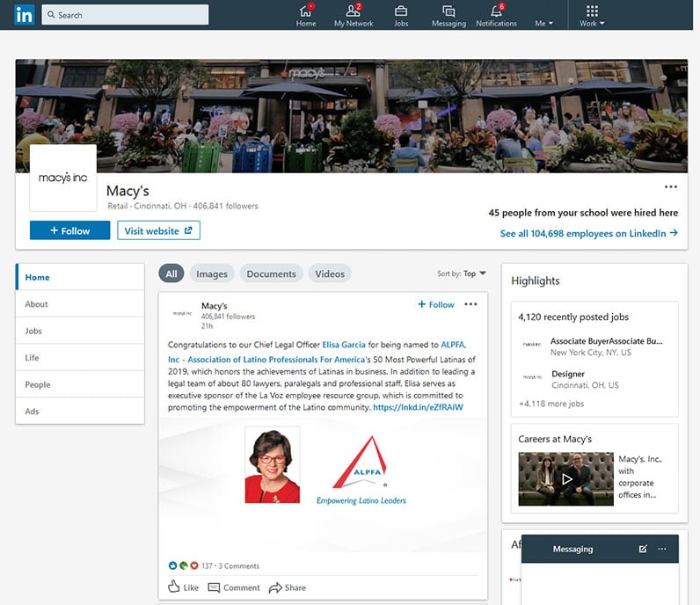Image resolution: width=700 pixels, height=605 pixels.
Task: Click +4,118 more jobs link
Action: [551, 404]
